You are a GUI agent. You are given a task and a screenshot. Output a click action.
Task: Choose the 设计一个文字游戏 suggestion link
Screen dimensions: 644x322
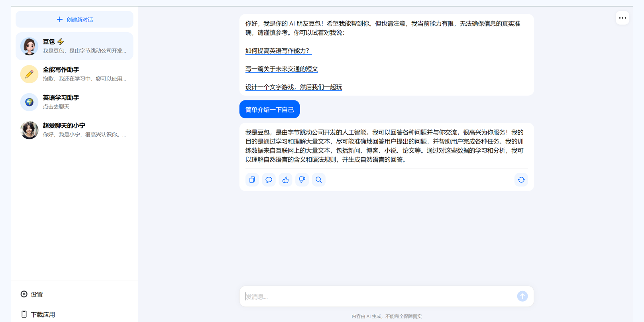pyautogui.click(x=293, y=87)
